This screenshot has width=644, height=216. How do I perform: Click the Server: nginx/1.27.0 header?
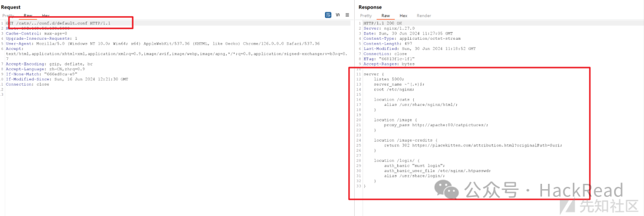coord(389,29)
